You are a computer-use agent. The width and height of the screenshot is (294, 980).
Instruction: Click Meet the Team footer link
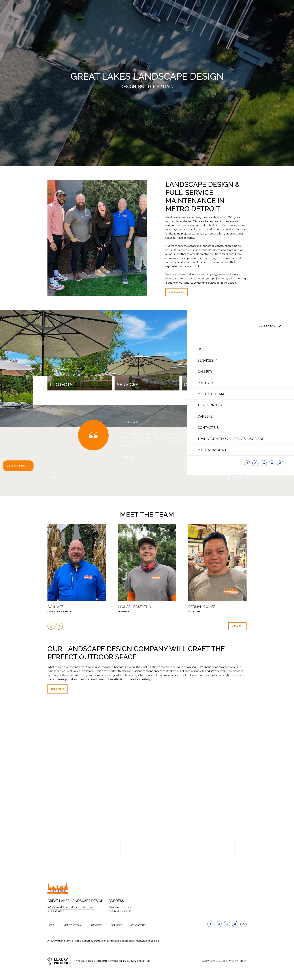click(73, 925)
